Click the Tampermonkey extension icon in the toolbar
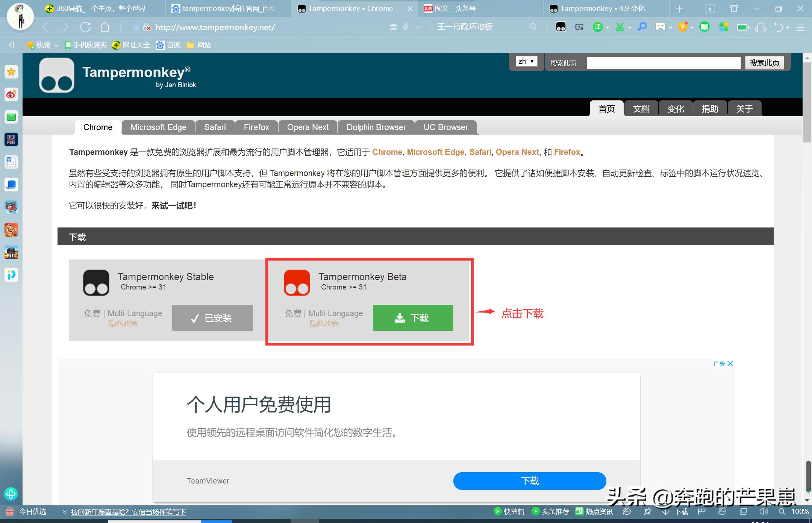The width and height of the screenshot is (812, 523). tap(561, 27)
